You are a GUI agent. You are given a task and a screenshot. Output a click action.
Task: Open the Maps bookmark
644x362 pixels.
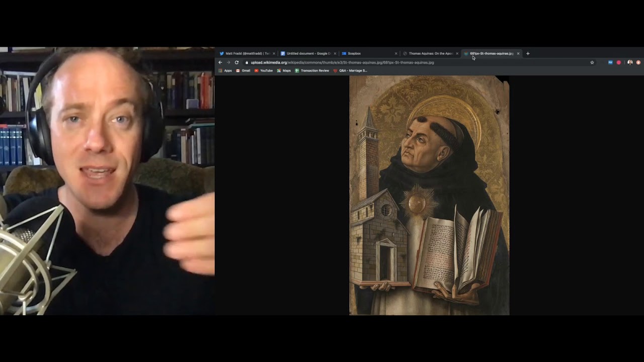pyautogui.click(x=284, y=70)
